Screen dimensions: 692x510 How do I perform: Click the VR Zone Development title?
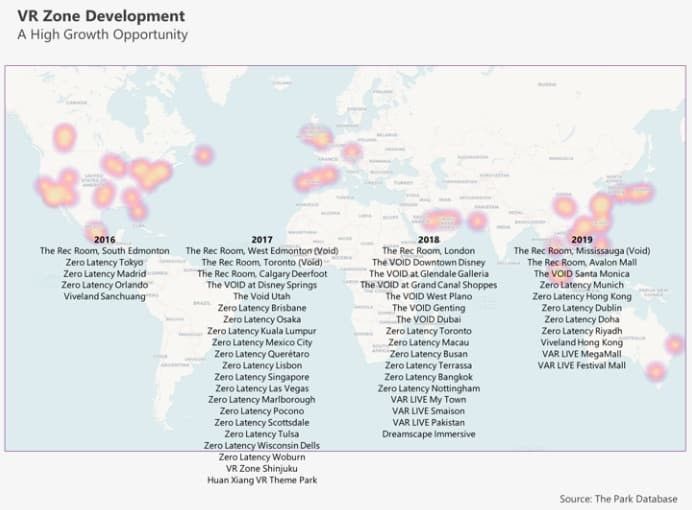(x=100, y=16)
